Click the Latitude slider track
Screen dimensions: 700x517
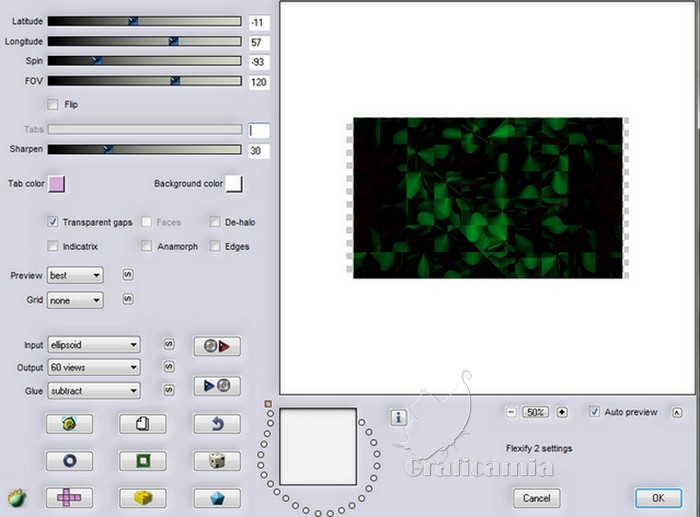pos(145,21)
